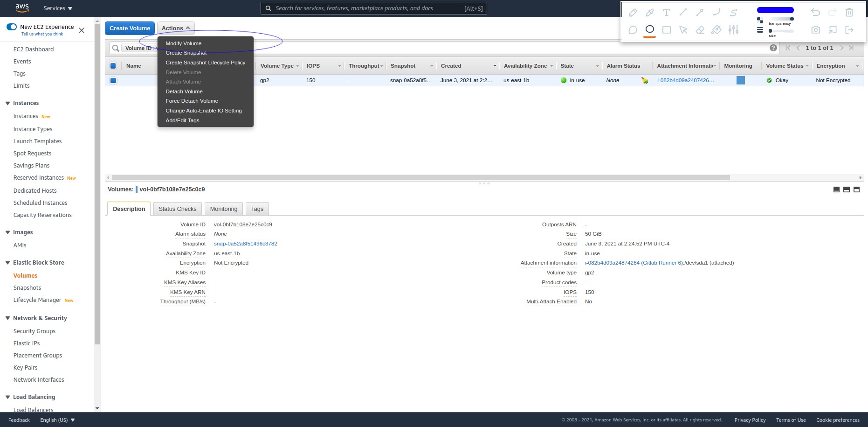Select the freeform blob shape tool
The width and height of the screenshot is (868, 427).
click(633, 30)
